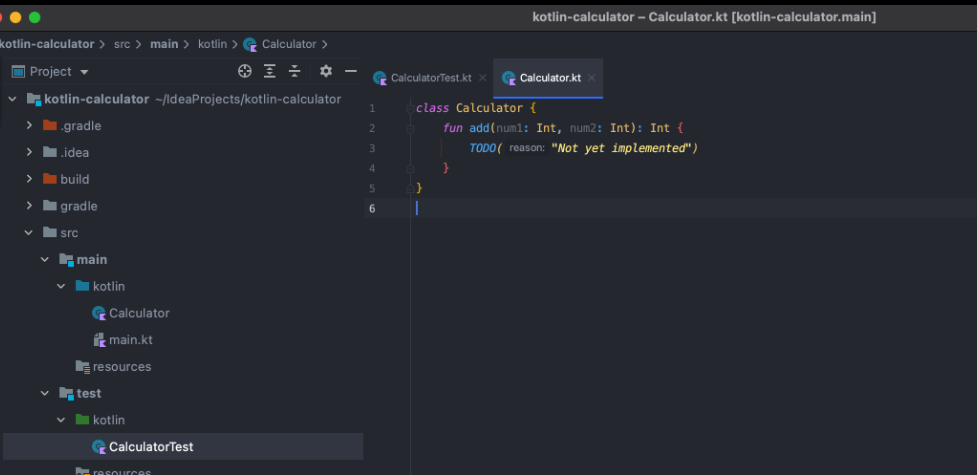Click the Project tool window icon
The image size is (977, 475).
click(x=18, y=71)
